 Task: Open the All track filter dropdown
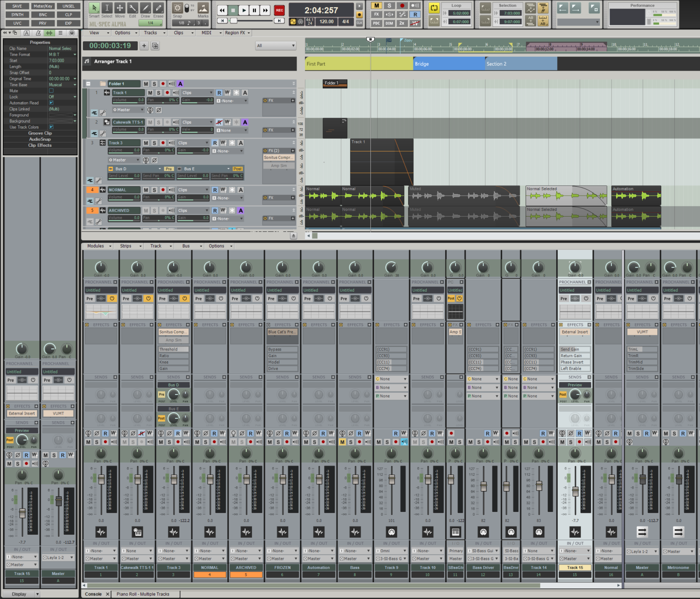click(276, 46)
